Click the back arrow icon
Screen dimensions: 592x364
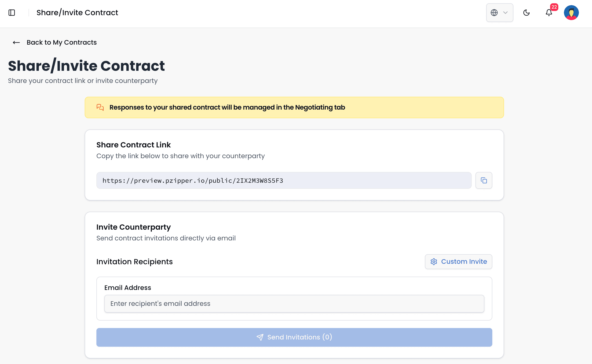pos(16,43)
